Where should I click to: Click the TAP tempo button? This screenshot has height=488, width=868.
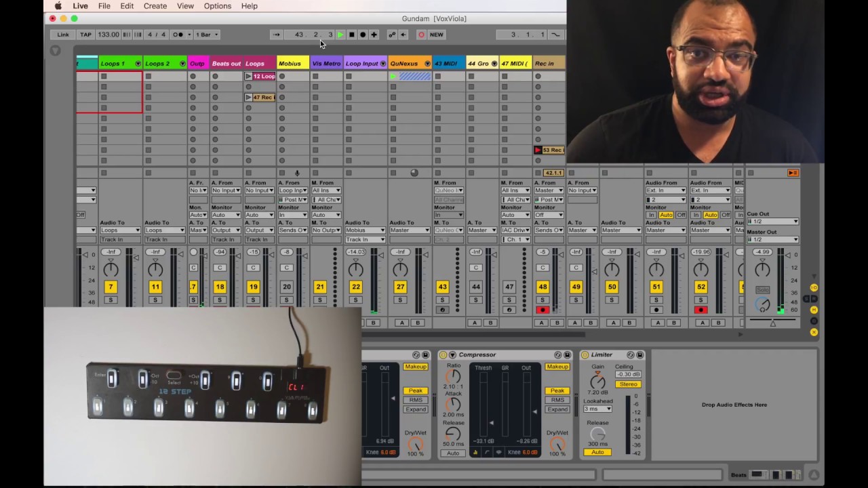[x=86, y=35]
